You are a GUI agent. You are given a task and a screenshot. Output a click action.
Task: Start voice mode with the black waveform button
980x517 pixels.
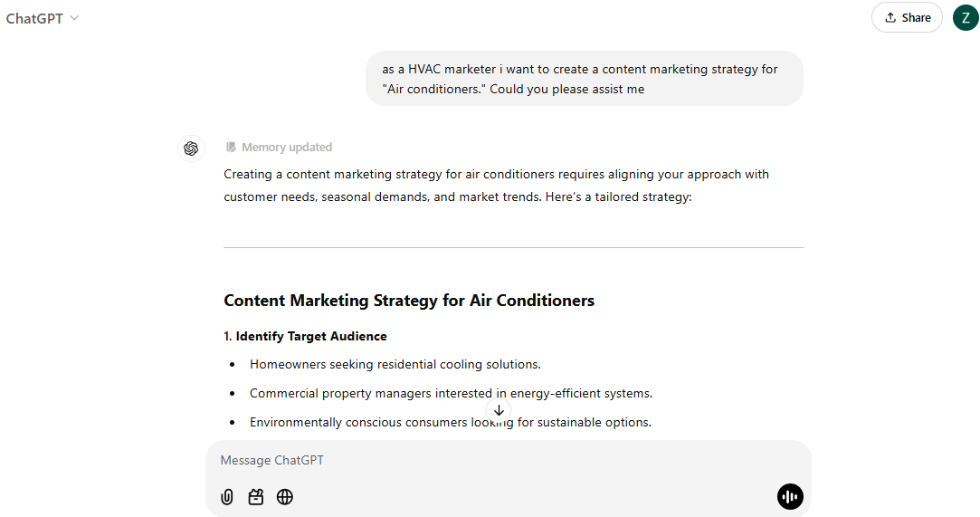pos(790,496)
